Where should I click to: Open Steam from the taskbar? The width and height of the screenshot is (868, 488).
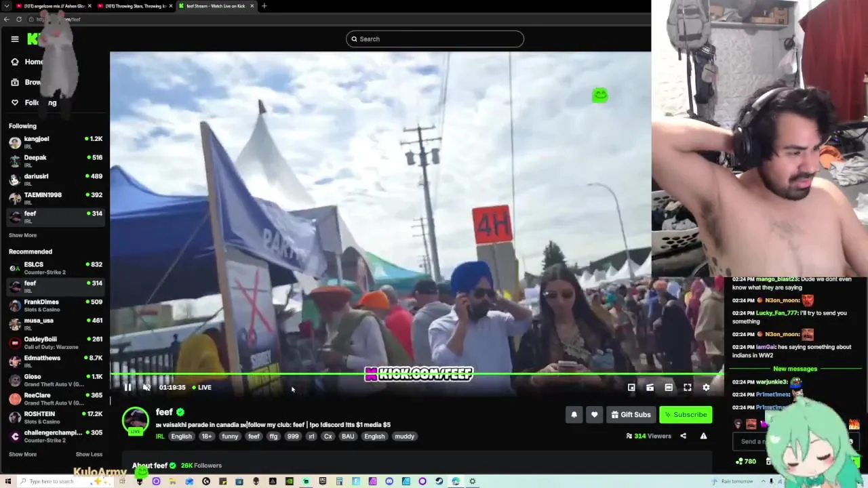click(x=439, y=481)
